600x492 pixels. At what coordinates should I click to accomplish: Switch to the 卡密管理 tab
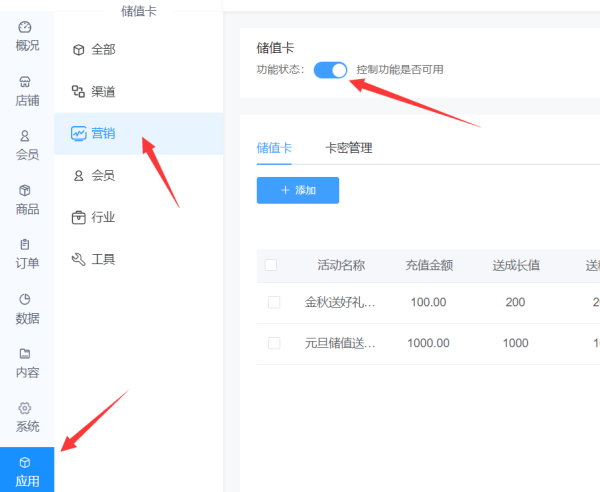(348, 148)
